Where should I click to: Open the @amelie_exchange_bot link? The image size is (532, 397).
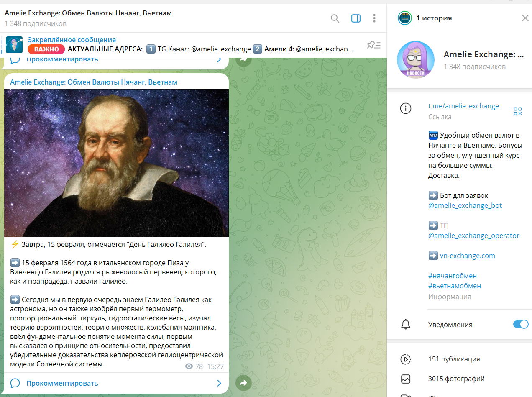click(x=465, y=205)
